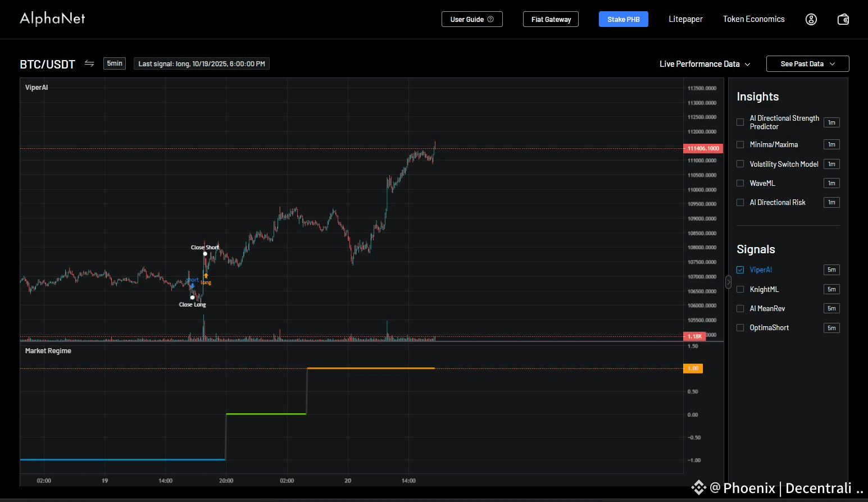Click the 1.18K volume tag

694,336
